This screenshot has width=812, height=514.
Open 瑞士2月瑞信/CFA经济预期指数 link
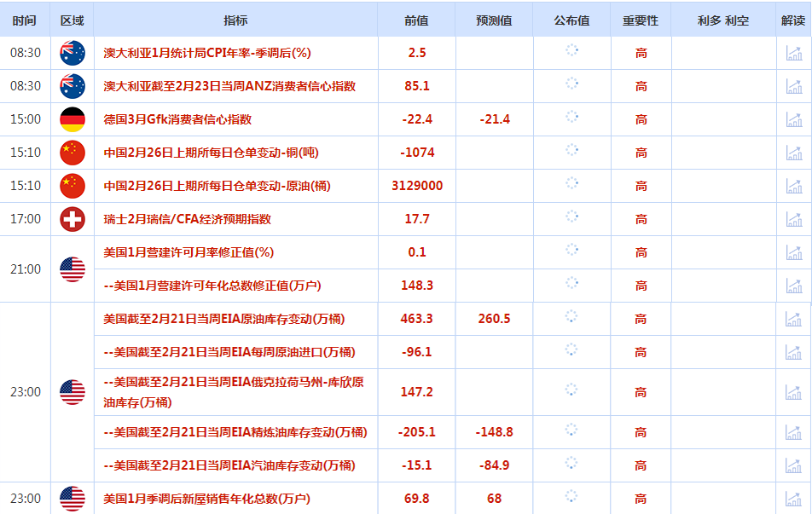pyautogui.click(x=188, y=219)
